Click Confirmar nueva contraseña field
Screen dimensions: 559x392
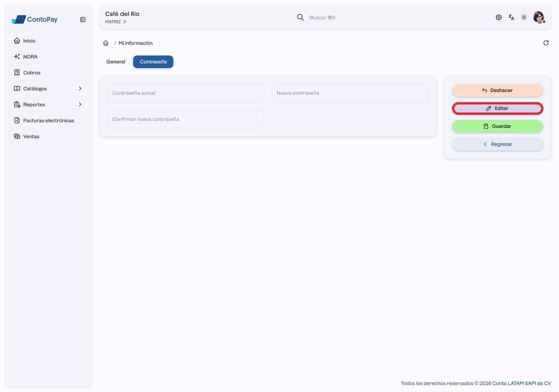[186, 119]
